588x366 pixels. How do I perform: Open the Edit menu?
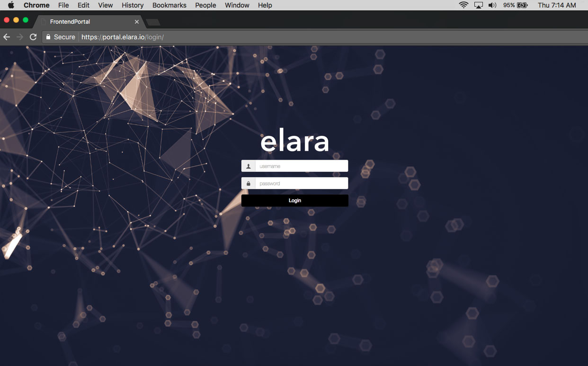pyautogui.click(x=83, y=5)
